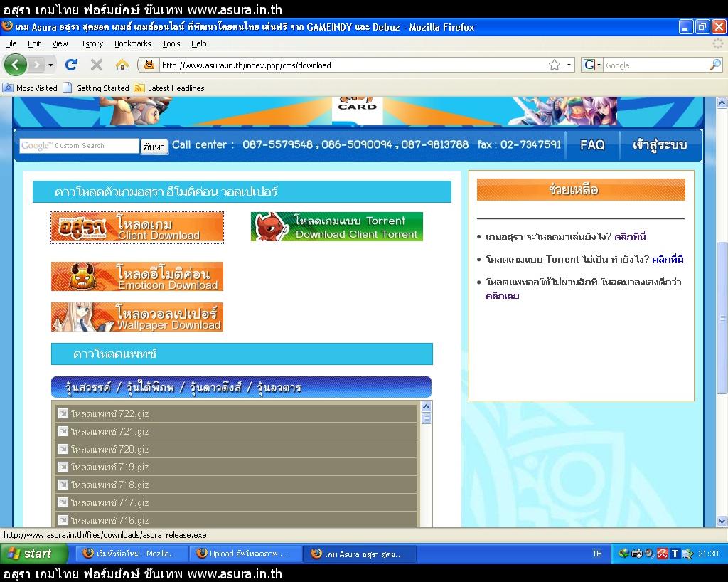The image size is (728, 582).
Task: Switch to Upload taskbar window
Action: pyautogui.click(x=246, y=554)
